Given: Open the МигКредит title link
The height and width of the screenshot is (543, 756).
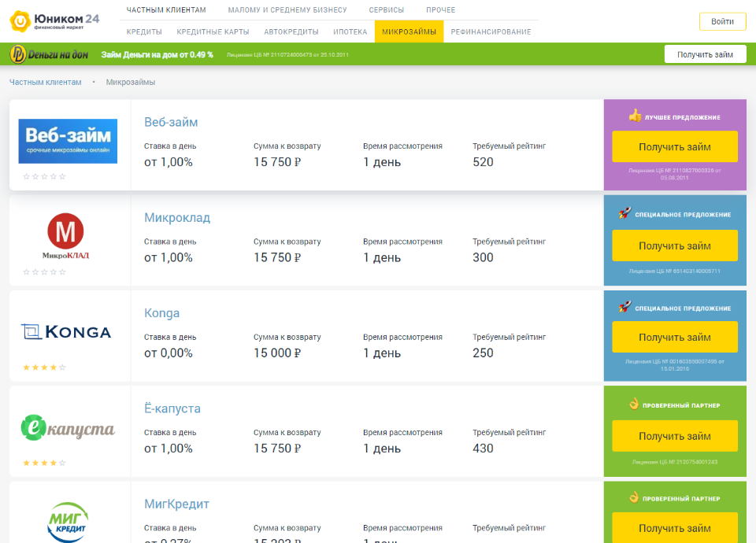Looking at the screenshot, I should coord(176,504).
